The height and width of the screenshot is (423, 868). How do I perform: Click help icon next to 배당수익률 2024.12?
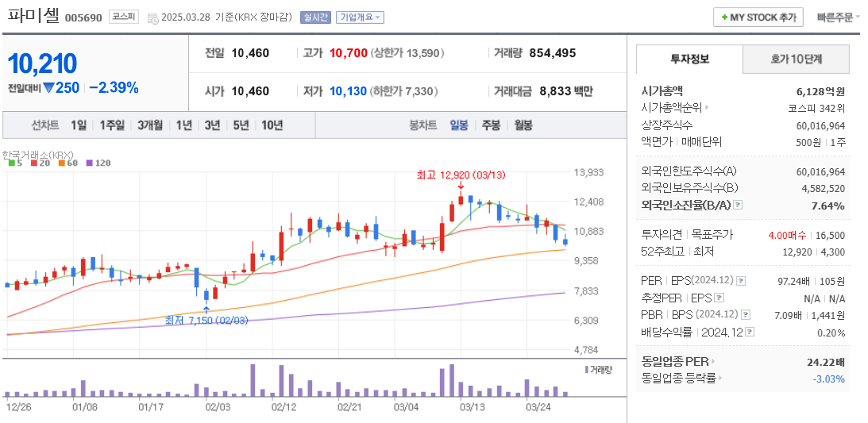pyautogui.click(x=750, y=333)
